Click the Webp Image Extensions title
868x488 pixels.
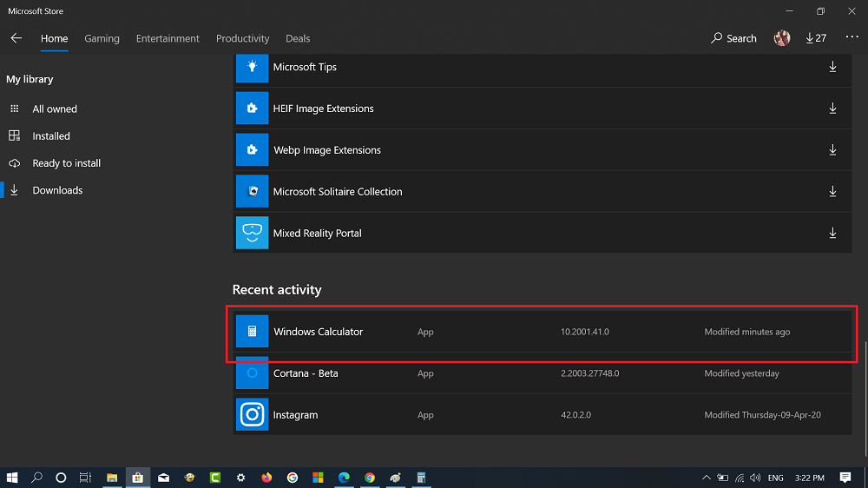coord(326,150)
